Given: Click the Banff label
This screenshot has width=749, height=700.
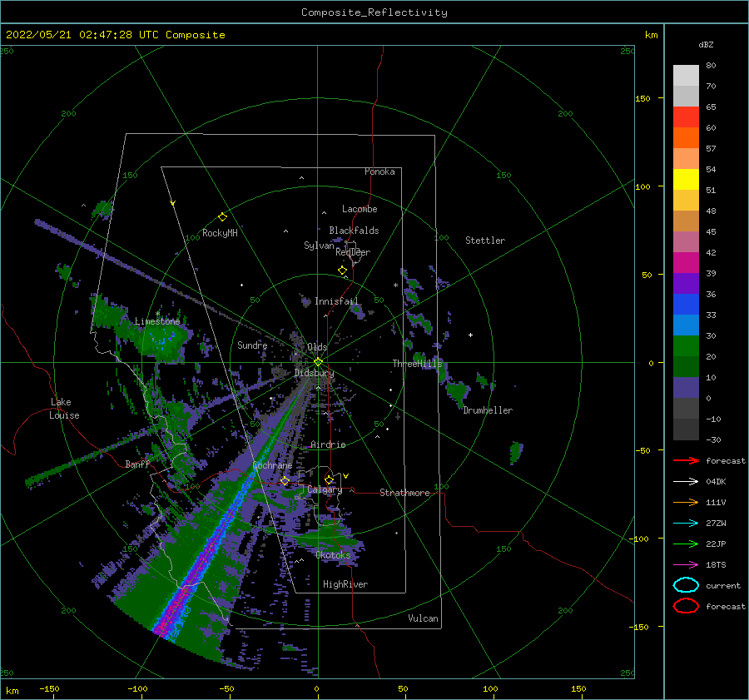Looking at the screenshot, I should tap(137, 464).
